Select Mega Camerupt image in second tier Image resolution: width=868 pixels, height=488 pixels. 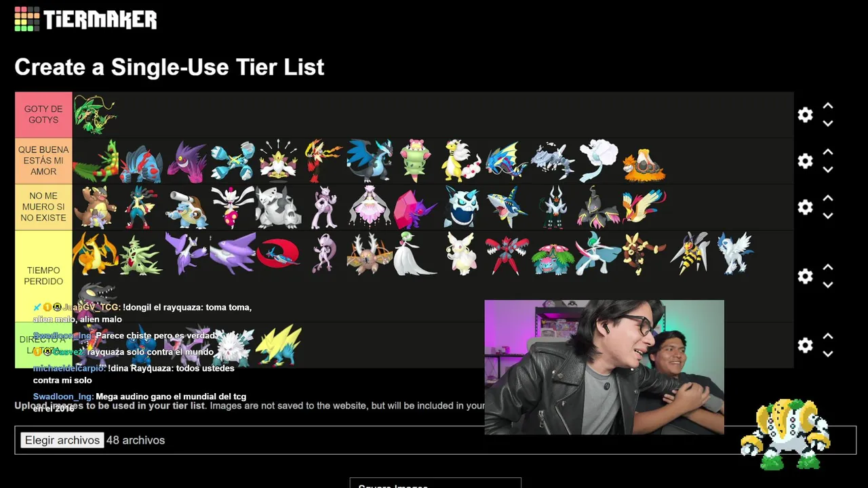(644, 165)
